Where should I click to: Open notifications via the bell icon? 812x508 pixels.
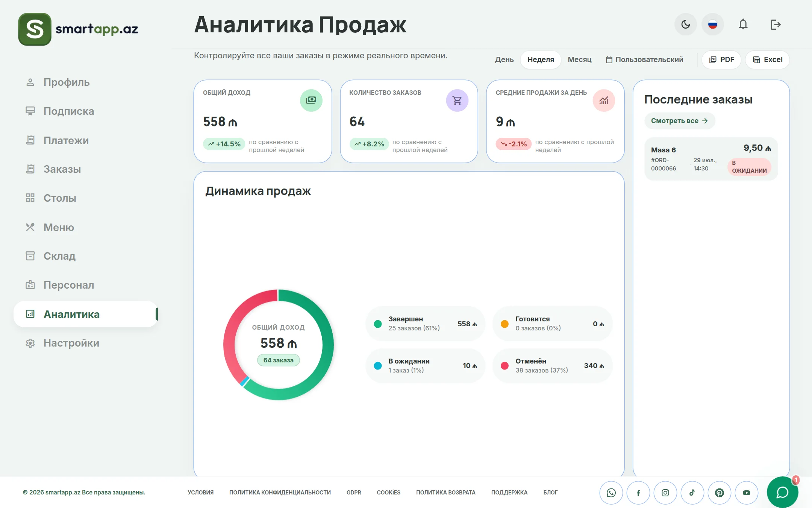point(743,24)
